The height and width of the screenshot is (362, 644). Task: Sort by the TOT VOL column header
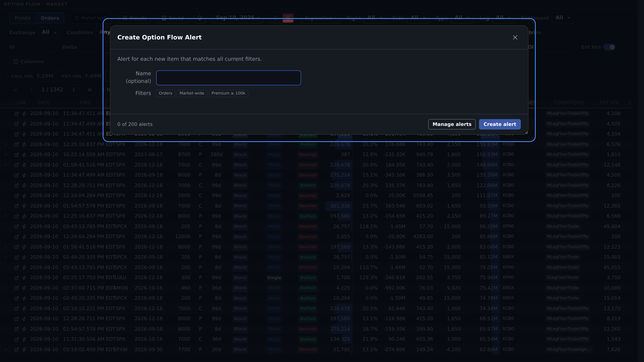click(x=609, y=103)
